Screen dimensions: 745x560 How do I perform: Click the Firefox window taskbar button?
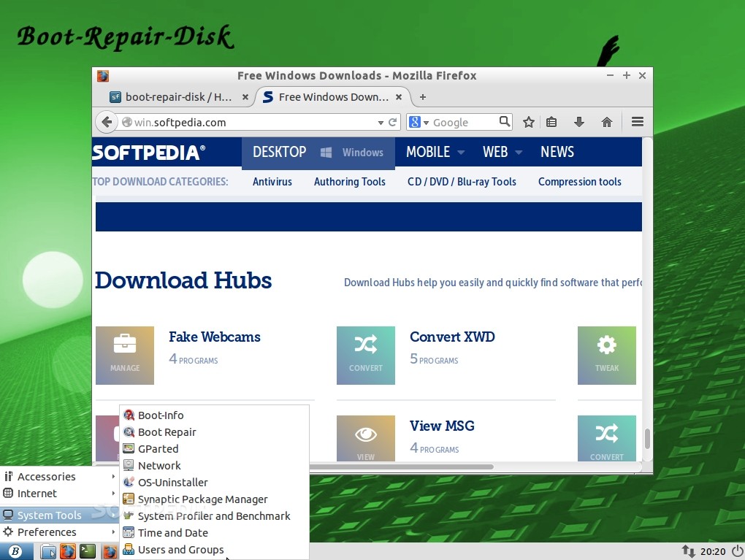point(110,551)
